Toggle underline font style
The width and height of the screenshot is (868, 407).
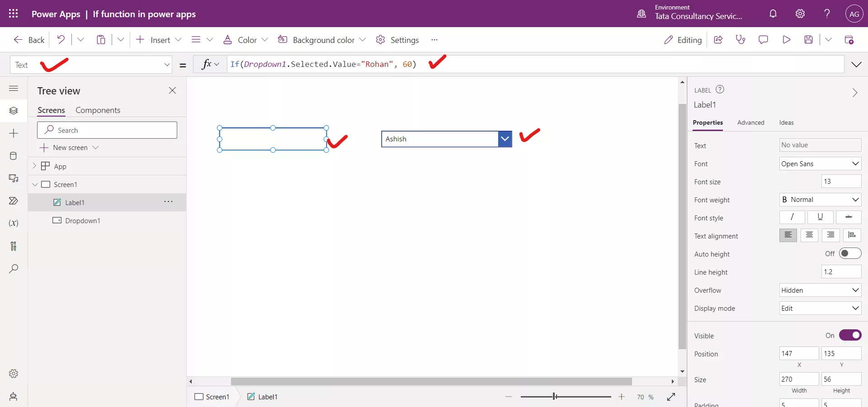pos(821,217)
